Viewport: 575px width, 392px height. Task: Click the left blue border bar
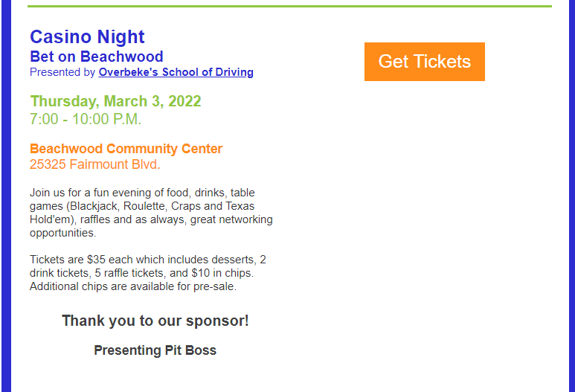coord(6,196)
